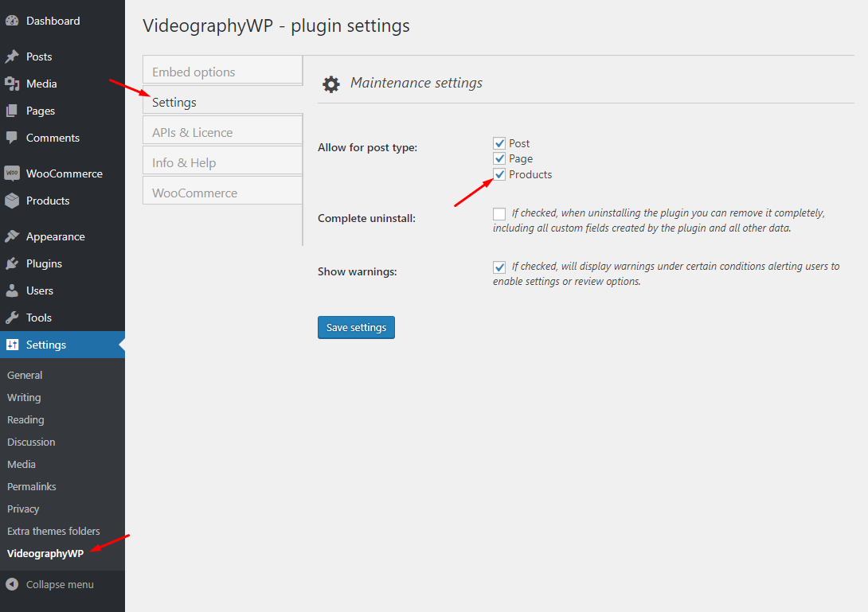Open Comments admin menu item
Viewport: 868px width, 612px height.
(x=53, y=138)
